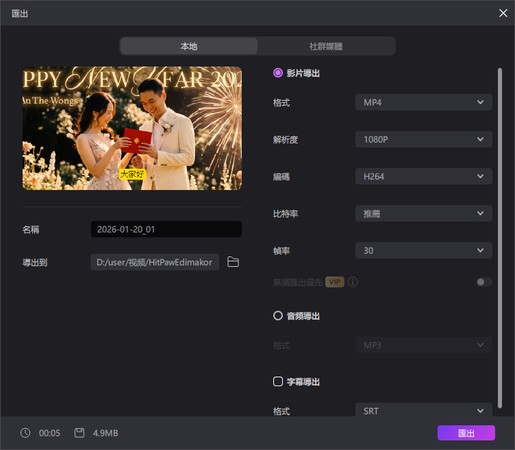Viewport: 515px width, 450px height.
Task: Click the purple 匯出 button
Action: coord(466,433)
